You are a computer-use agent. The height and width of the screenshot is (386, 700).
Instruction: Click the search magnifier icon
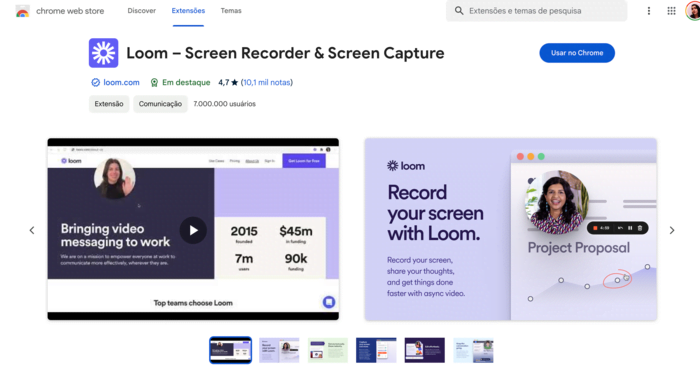pyautogui.click(x=459, y=11)
